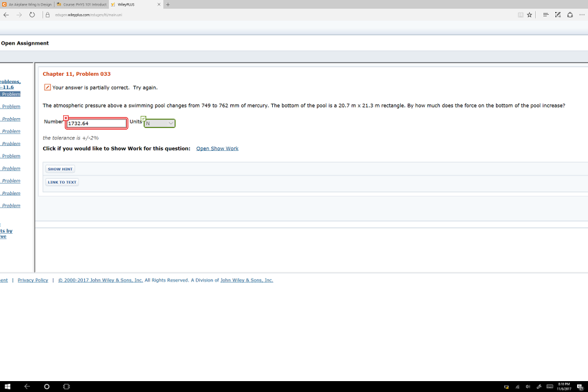Switch to the An Airplane Wing tab
Image resolution: width=588 pixels, height=392 pixels.
(x=29, y=4)
